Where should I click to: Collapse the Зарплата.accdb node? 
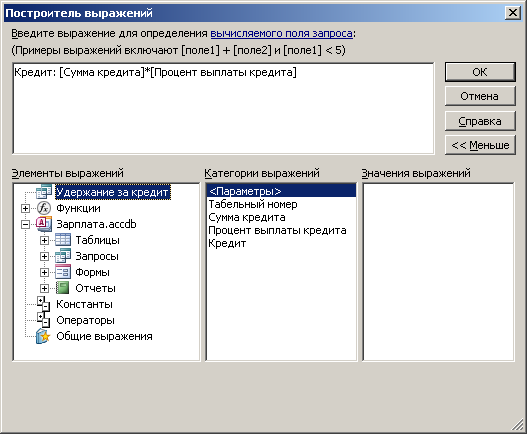(x=25, y=224)
